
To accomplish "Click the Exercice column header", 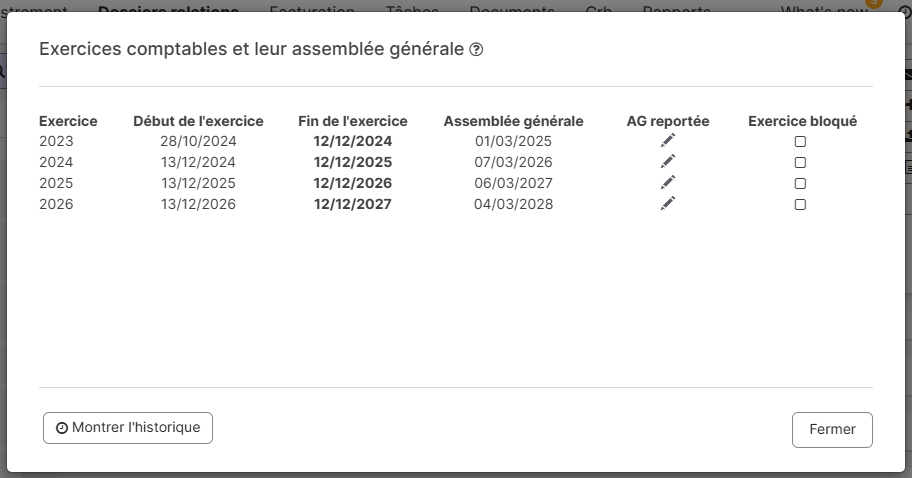I will coord(68,121).
